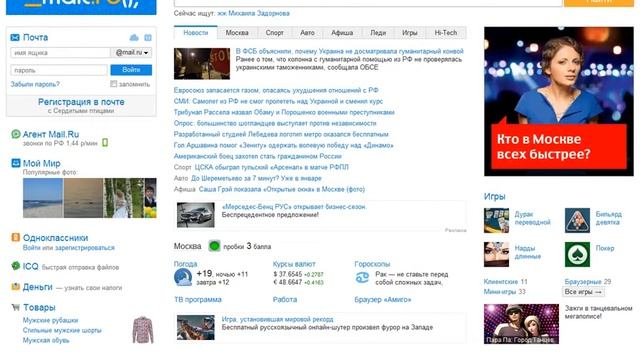This screenshot has width=640, height=360.
Task: Open the ЦСКА обыграл тульский «Арсенал» headline
Action: pyautogui.click(x=271, y=167)
